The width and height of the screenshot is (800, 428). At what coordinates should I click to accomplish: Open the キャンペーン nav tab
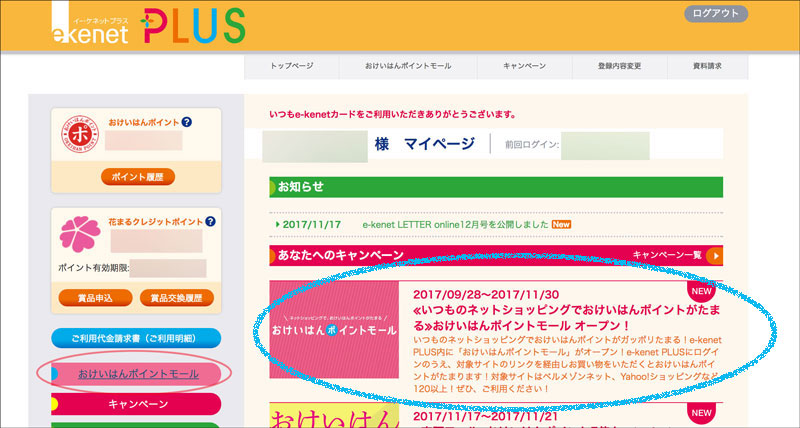524,66
